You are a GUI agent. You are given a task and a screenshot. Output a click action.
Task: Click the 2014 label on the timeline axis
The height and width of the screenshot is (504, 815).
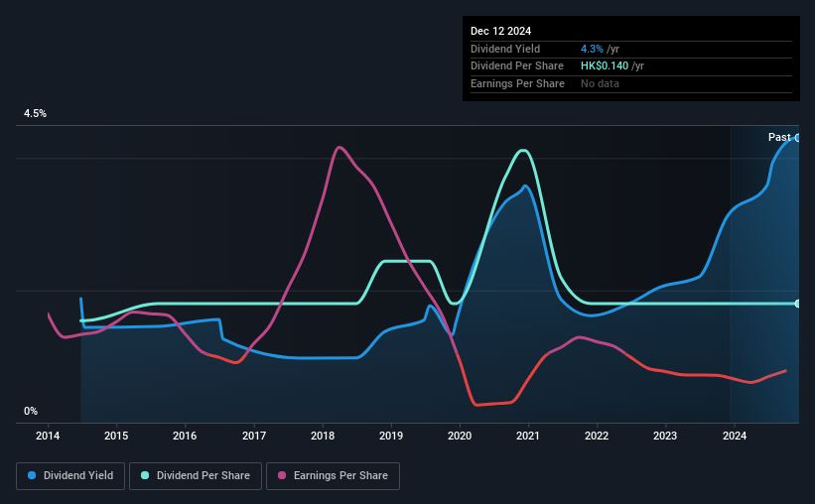(48, 436)
